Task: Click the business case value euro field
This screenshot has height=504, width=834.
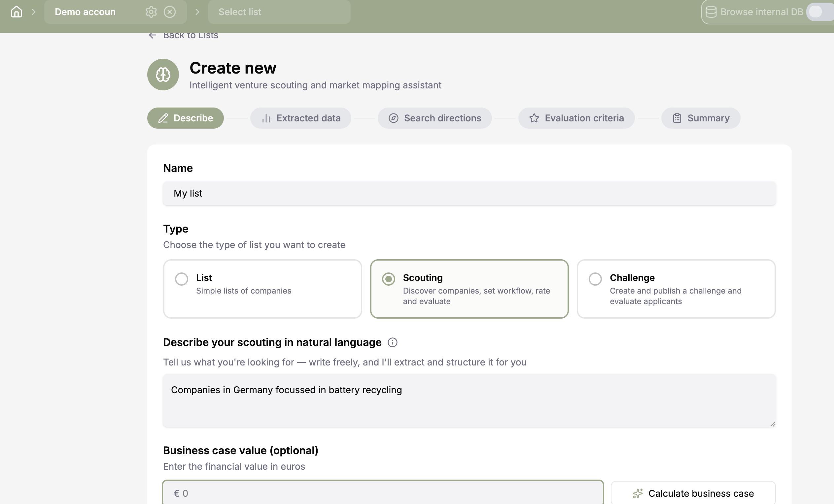Action: [x=383, y=493]
